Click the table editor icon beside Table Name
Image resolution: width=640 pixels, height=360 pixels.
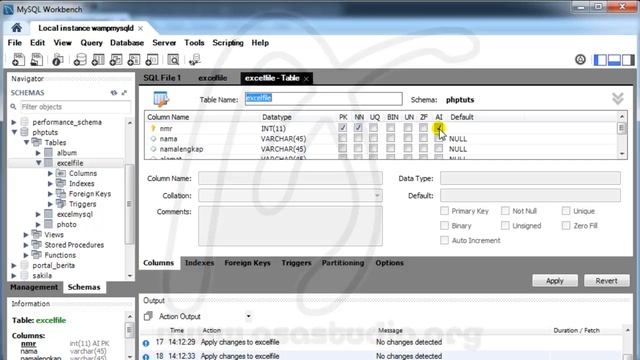(161, 99)
